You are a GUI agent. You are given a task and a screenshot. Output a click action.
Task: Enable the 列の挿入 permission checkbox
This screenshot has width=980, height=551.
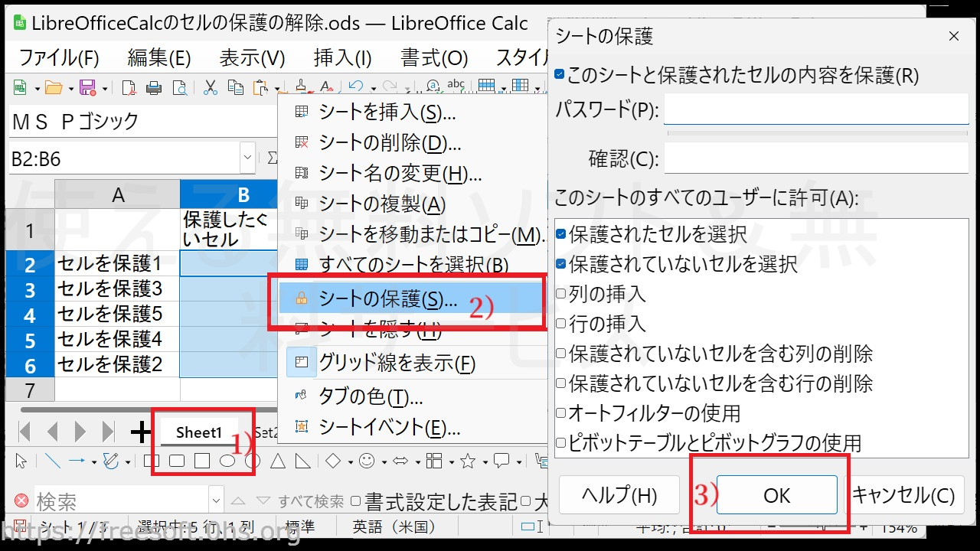[x=561, y=294]
